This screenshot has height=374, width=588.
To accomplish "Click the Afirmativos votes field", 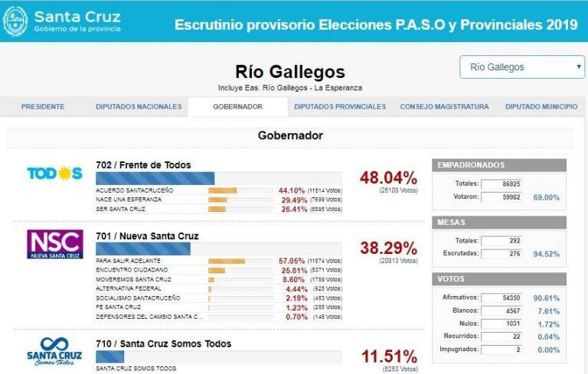I will (501, 298).
